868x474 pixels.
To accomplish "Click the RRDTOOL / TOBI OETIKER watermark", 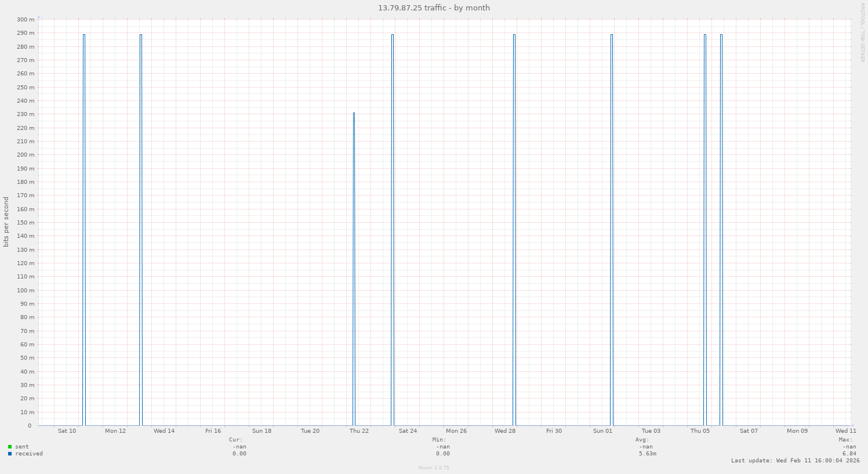I will 862,32.
